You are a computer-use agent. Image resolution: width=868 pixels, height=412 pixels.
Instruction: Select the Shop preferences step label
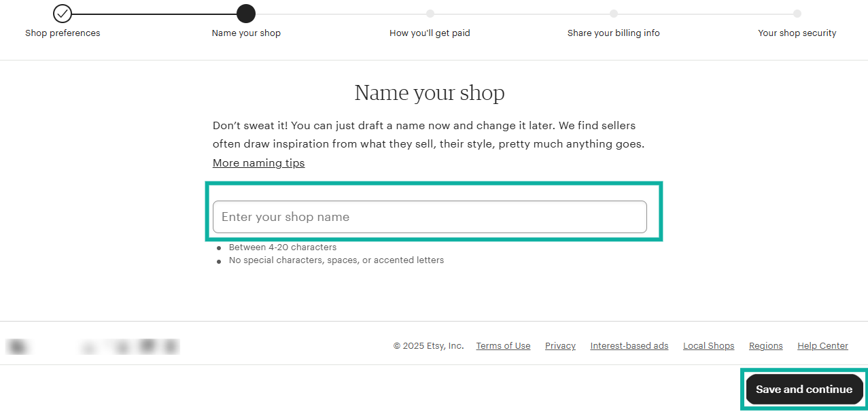(63, 33)
